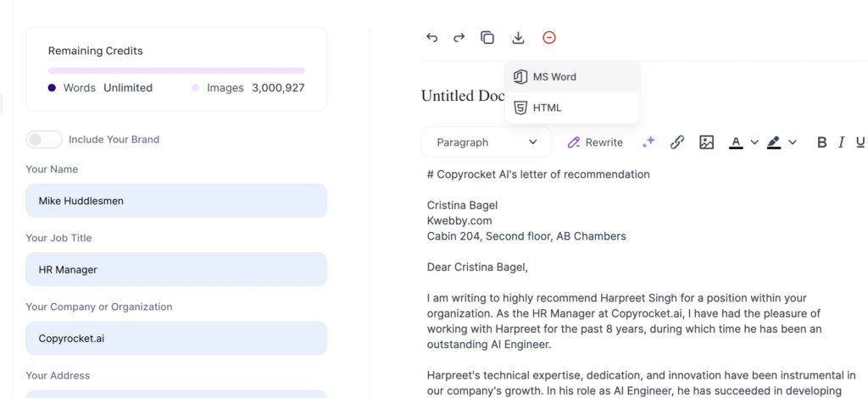The width and height of the screenshot is (868, 398).
Task: Click the Your Job Title field
Action: (x=176, y=269)
